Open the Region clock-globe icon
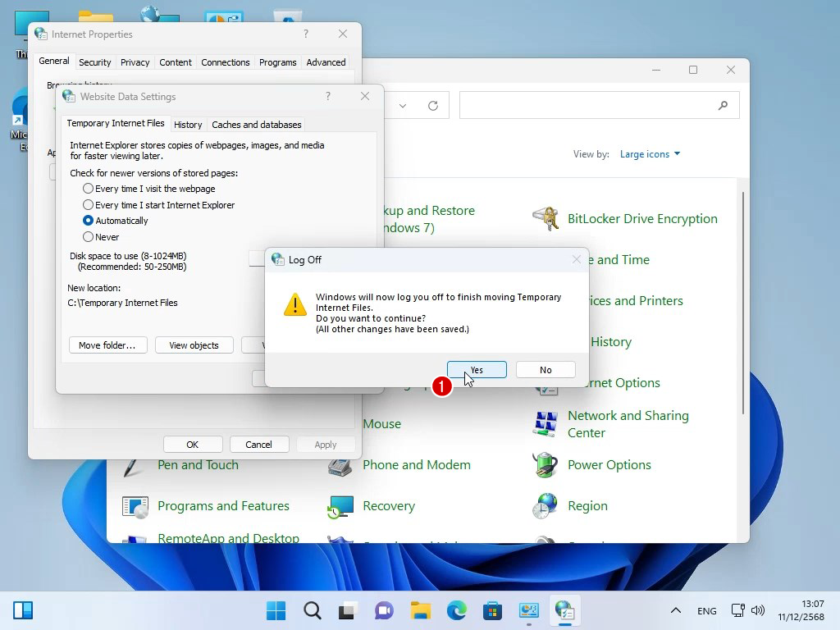 click(x=546, y=506)
